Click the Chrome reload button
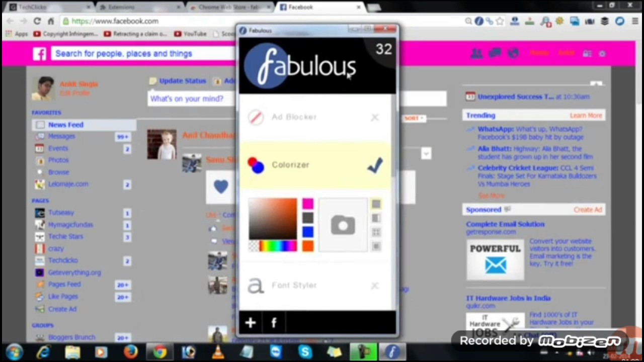Image resolution: width=644 pixels, height=362 pixels. pos(37,21)
